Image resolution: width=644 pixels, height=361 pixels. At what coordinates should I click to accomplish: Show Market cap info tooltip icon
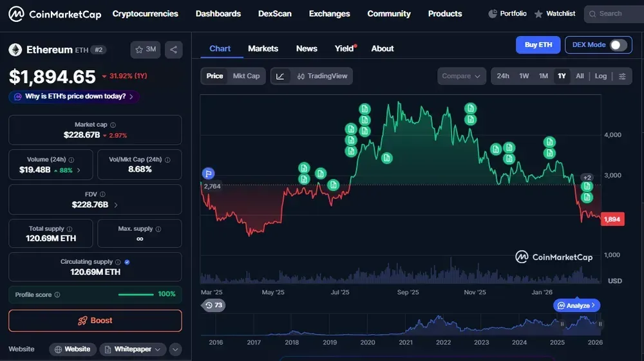[x=113, y=125]
